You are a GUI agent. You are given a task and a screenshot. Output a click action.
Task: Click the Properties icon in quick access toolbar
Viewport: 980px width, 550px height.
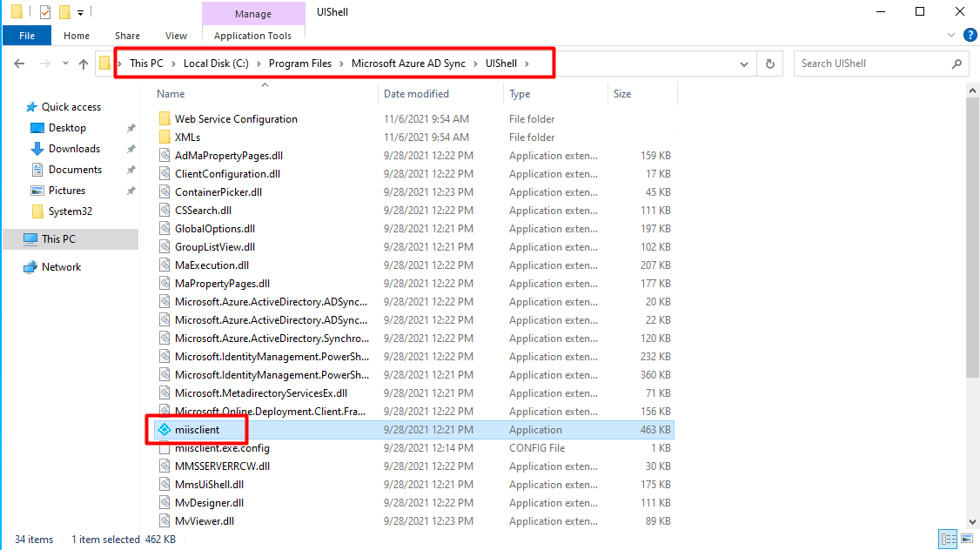pos(45,12)
